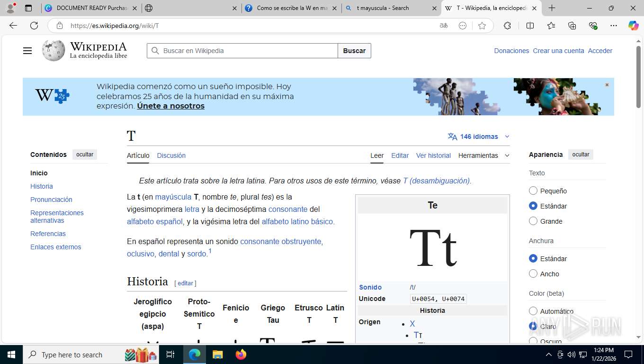Switch to t mayuscula Search tab
The width and height of the screenshot is (644, 364).
[391, 8]
